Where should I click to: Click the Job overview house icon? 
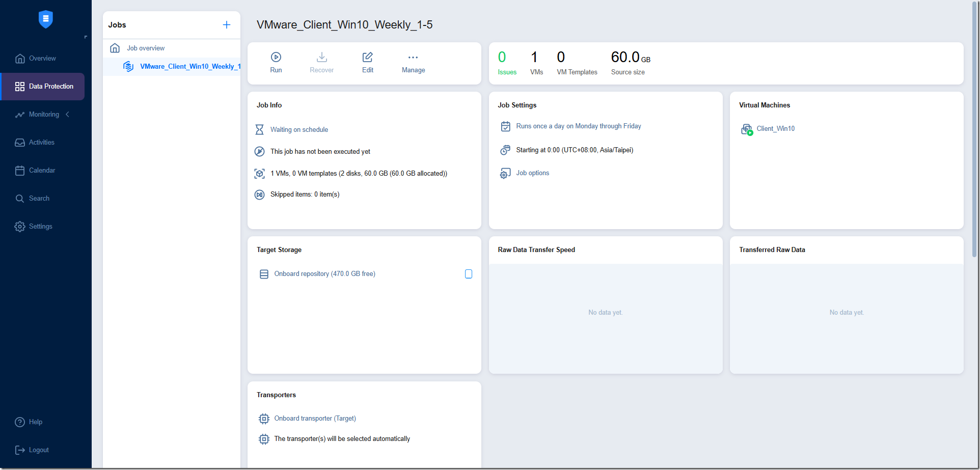click(x=115, y=48)
